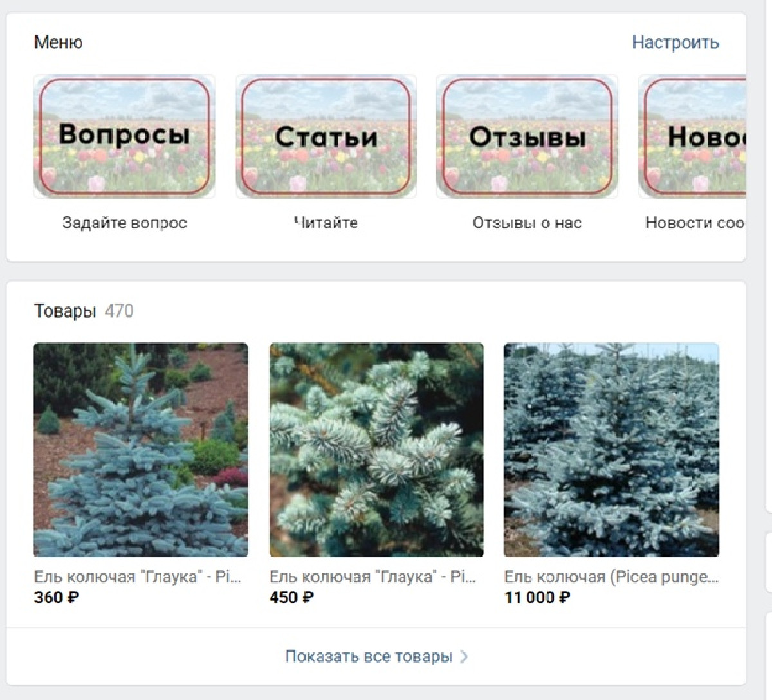This screenshot has height=700, width=772.
Task: Click the Читайте caption
Action: pyautogui.click(x=326, y=223)
